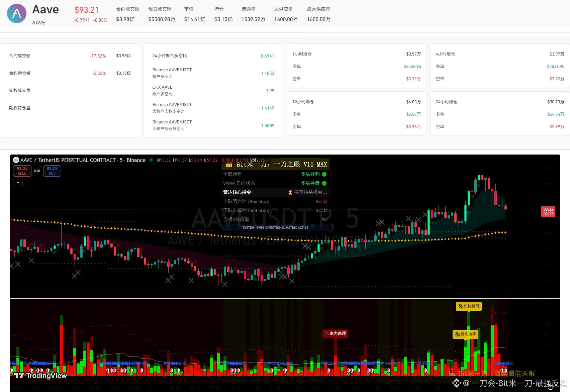Click the Vol 2.16K reading in chart header
This screenshot has width=570, height=392.
point(259,160)
